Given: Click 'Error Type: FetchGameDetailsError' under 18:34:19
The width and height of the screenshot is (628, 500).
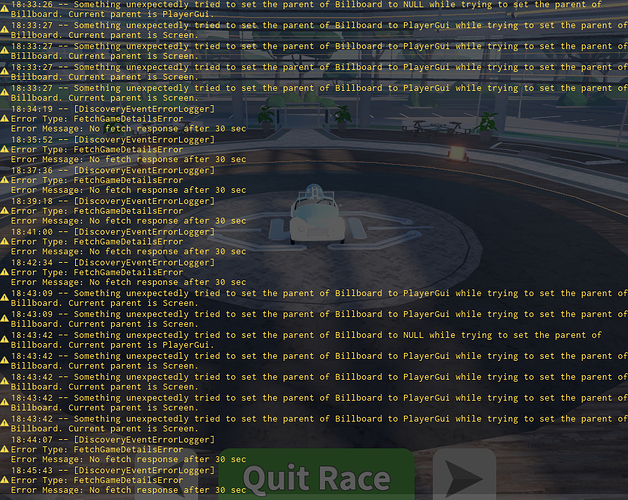Looking at the screenshot, I should coord(97,119).
